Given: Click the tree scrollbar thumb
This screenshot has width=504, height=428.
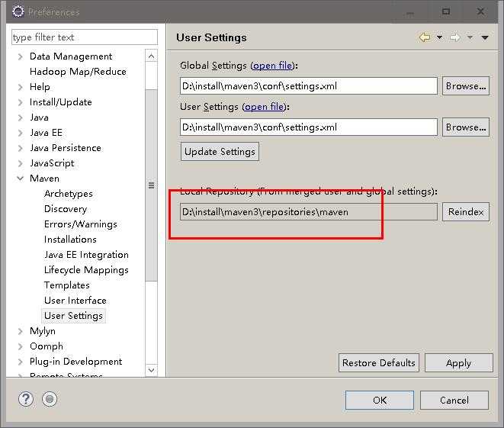Looking at the screenshot, I should [x=152, y=185].
